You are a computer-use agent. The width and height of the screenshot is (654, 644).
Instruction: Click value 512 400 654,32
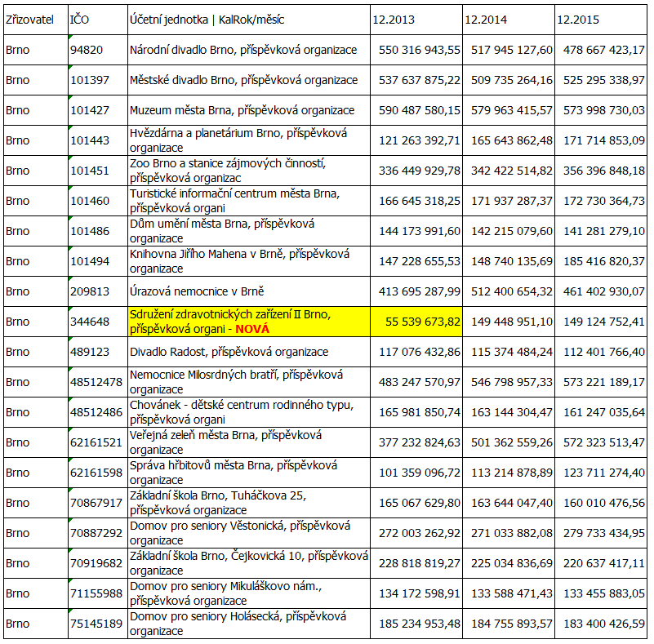click(509, 291)
